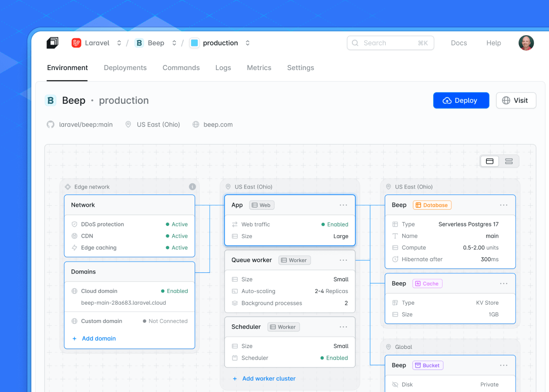This screenshot has height=392, width=549.
Task: Click the Worker badge on Scheduler
Action: [283, 327]
